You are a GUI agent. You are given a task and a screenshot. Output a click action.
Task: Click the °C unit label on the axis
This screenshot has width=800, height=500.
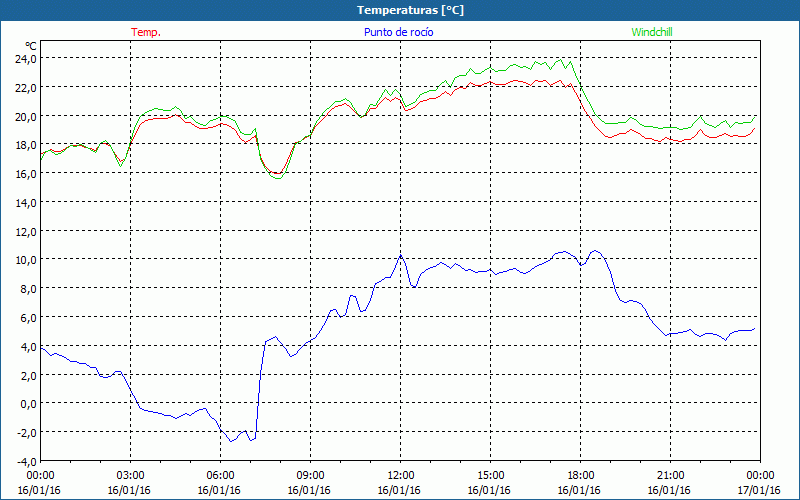click(x=31, y=45)
